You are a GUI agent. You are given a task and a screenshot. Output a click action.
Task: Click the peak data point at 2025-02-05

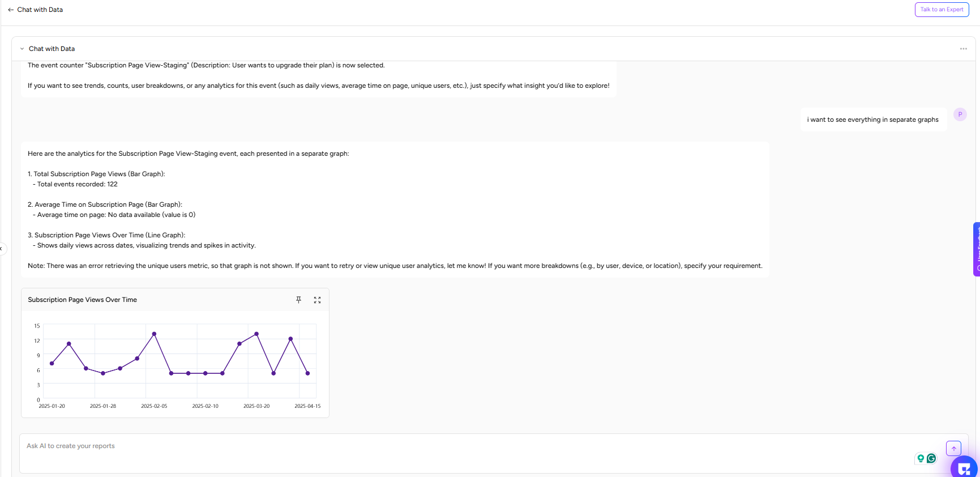[154, 334]
